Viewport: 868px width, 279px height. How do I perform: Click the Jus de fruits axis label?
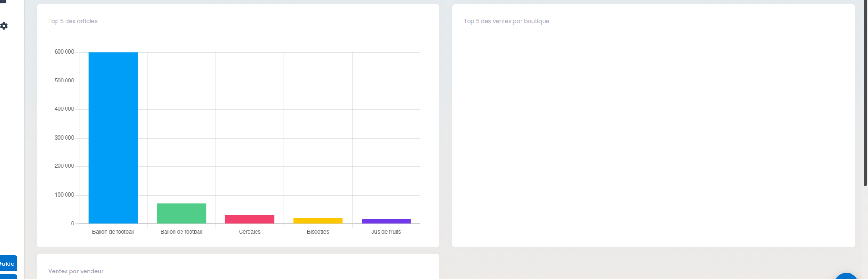[386, 232]
